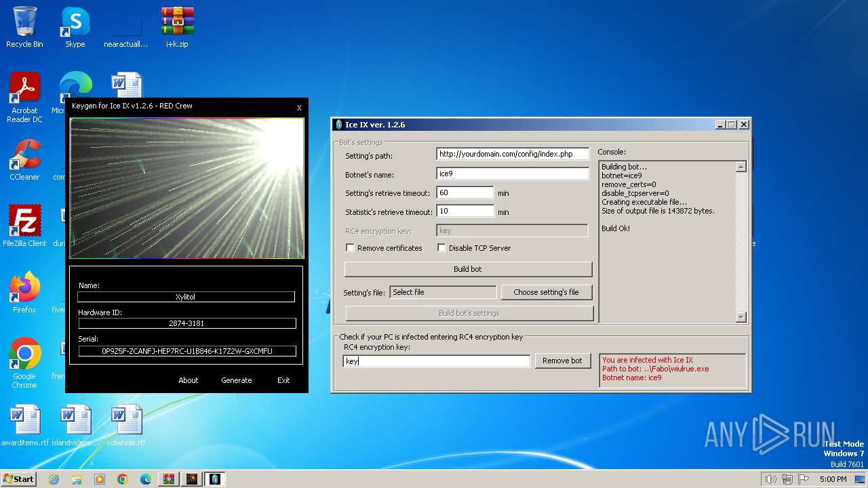868x488 pixels.
Task: Switch to WinRAR taskbar window
Action: (169, 479)
